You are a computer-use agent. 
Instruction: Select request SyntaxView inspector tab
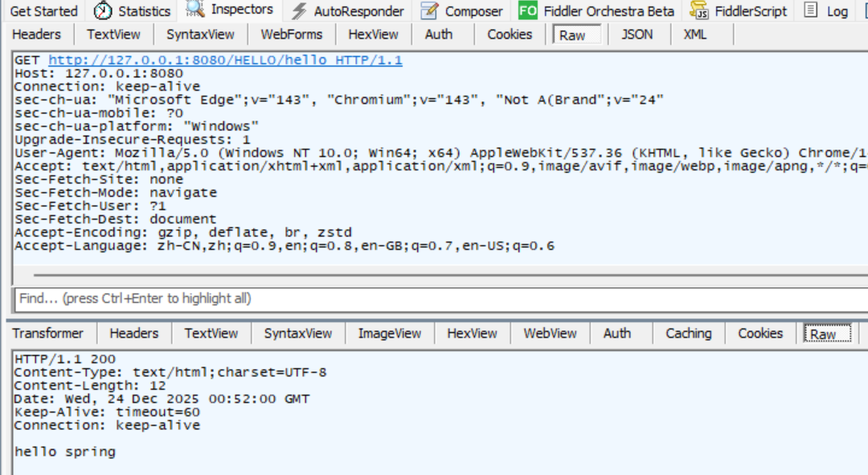[200, 35]
